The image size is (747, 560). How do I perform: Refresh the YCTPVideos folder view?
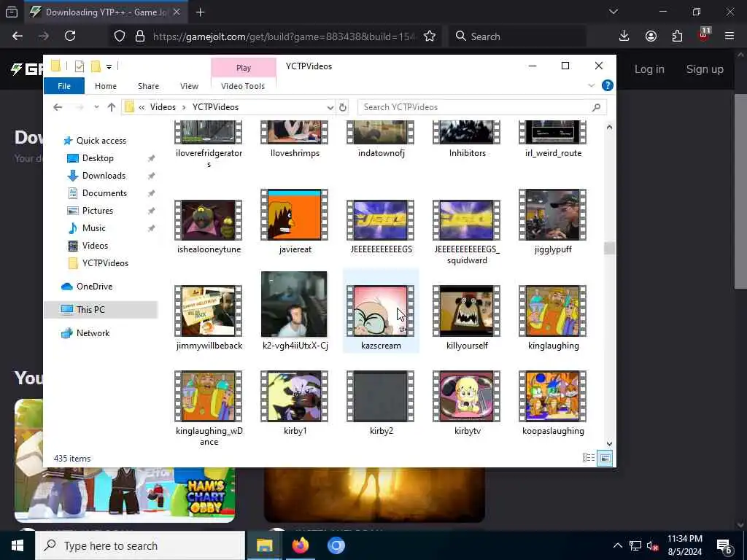[343, 107]
